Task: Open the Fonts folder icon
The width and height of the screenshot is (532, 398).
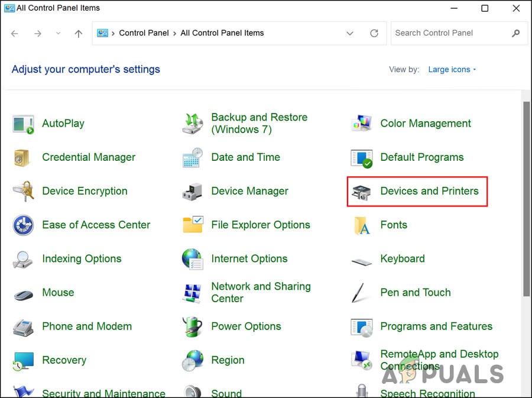Action: coord(361,225)
